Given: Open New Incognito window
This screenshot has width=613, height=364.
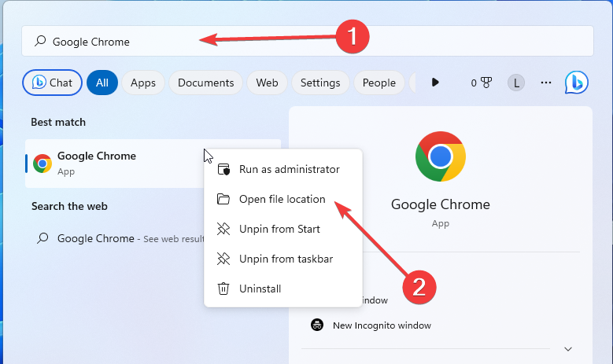Looking at the screenshot, I should click(x=382, y=325).
